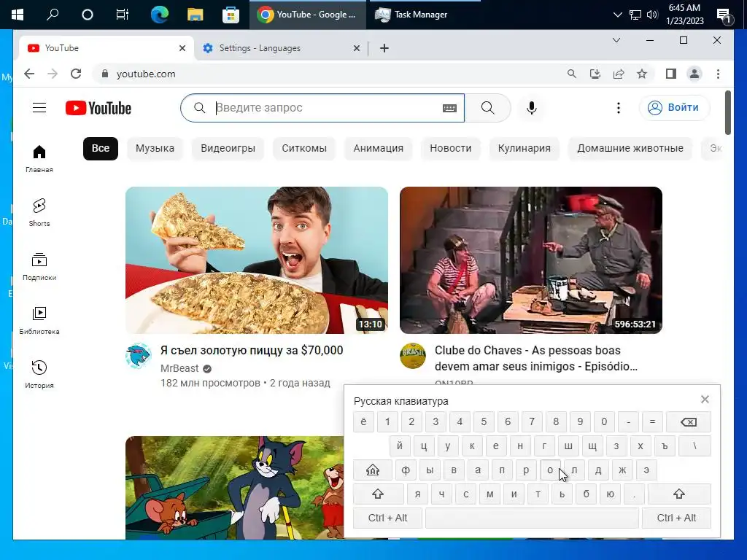Click the MrBeast channel avatar
The width and height of the screenshot is (747, 560).
[139, 356]
